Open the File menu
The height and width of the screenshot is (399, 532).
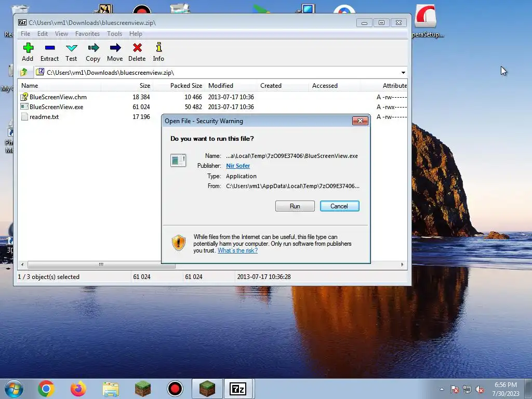(x=25, y=34)
